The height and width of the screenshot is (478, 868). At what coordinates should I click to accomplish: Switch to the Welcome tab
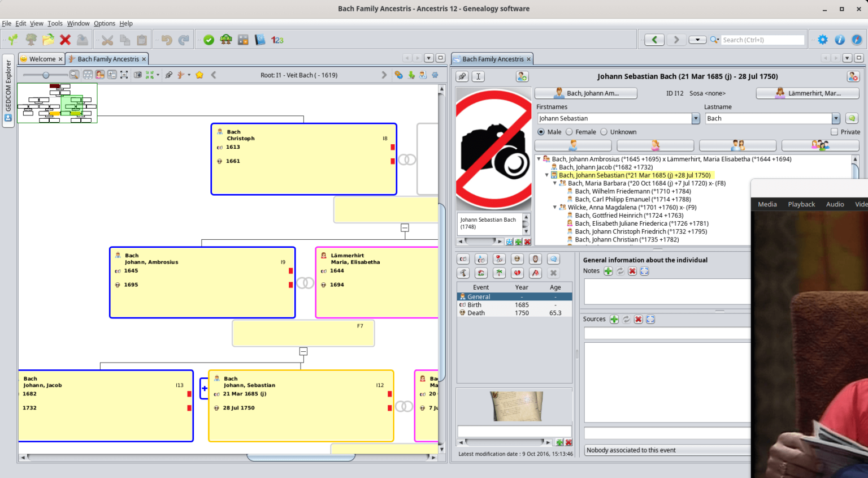(x=42, y=59)
